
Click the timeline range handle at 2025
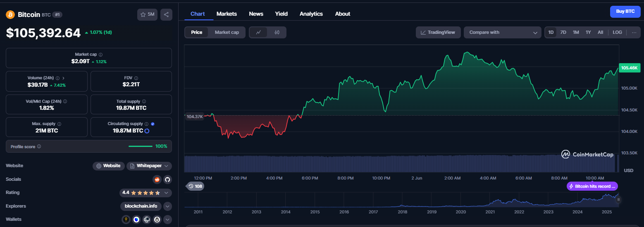[x=618, y=200]
